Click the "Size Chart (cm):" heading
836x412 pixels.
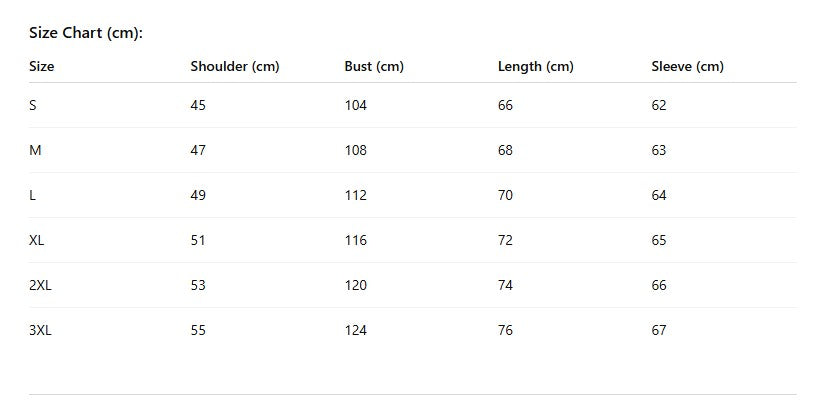click(86, 33)
